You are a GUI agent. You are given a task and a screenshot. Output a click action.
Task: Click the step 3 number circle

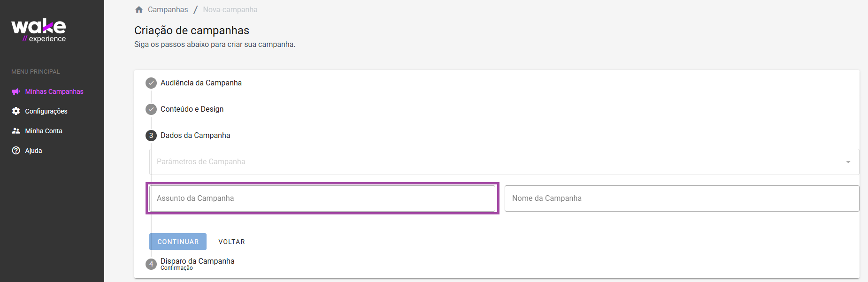click(151, 136)
